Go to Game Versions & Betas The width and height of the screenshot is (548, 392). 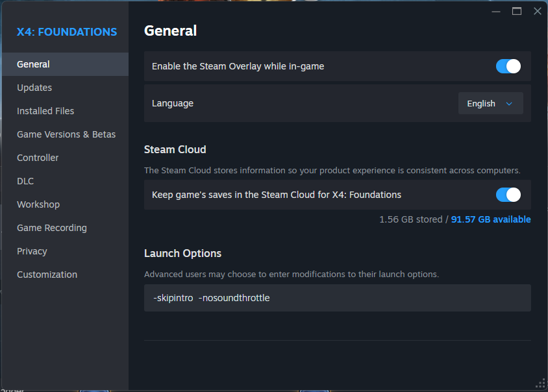coord(65,134)
